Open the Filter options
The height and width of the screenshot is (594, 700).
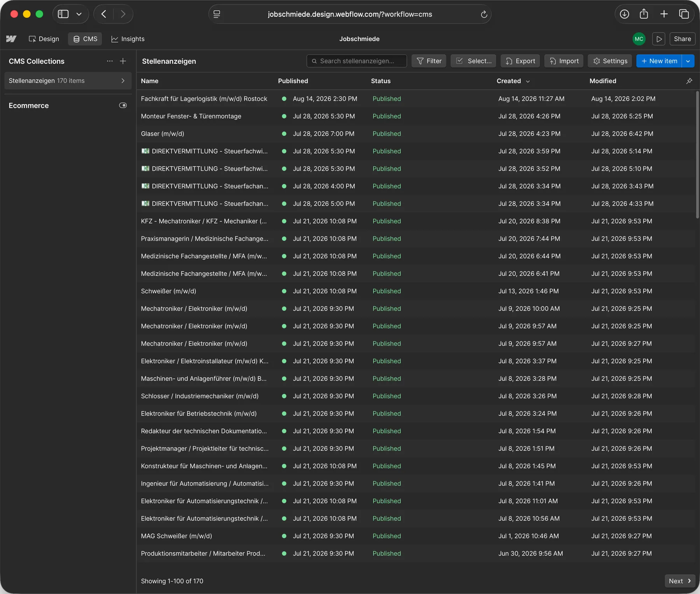click(x=429, y=61)
